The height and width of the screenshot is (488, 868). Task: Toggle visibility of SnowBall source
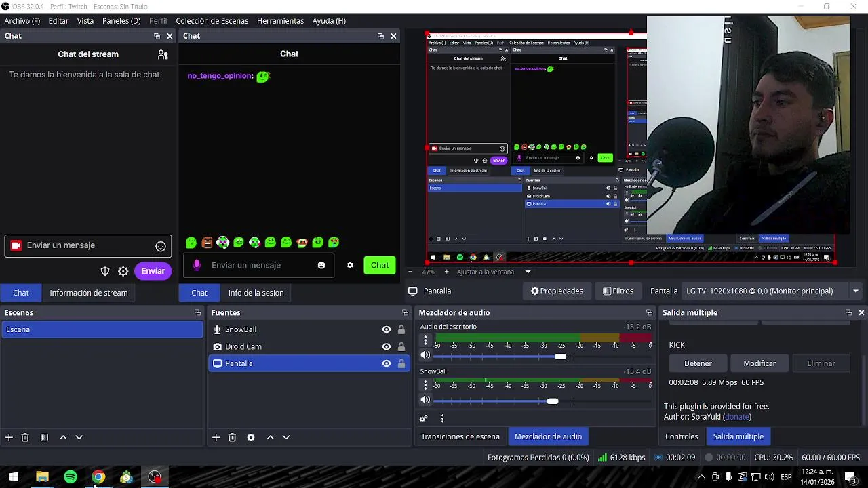pyautogui.click(x=387, y=329)
